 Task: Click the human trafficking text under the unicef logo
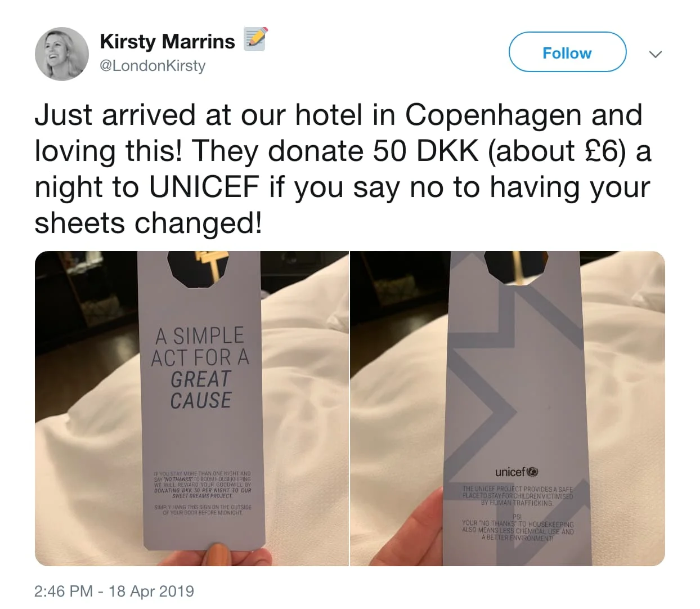pos(517,496)
